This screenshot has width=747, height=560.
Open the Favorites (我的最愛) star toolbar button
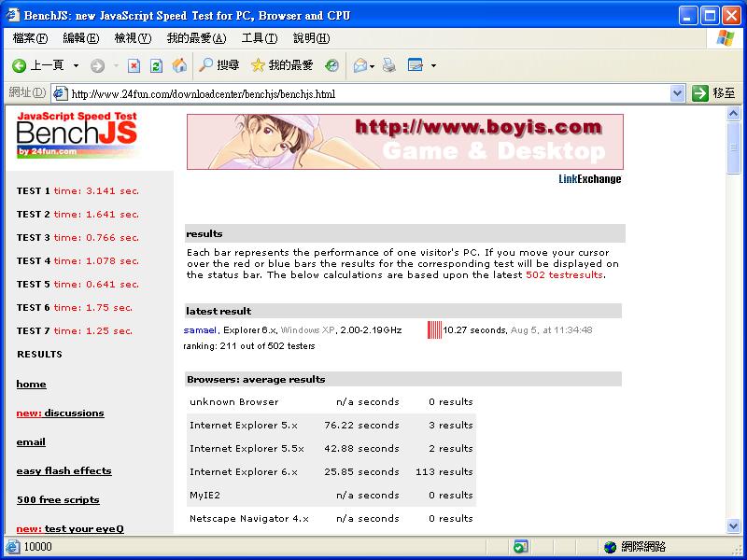pos(282,65)
